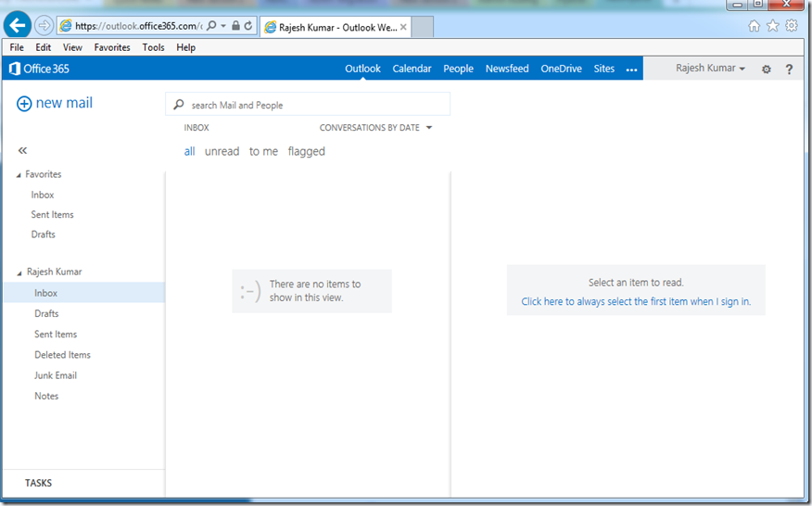Open the File menu

tap(17, 47)
